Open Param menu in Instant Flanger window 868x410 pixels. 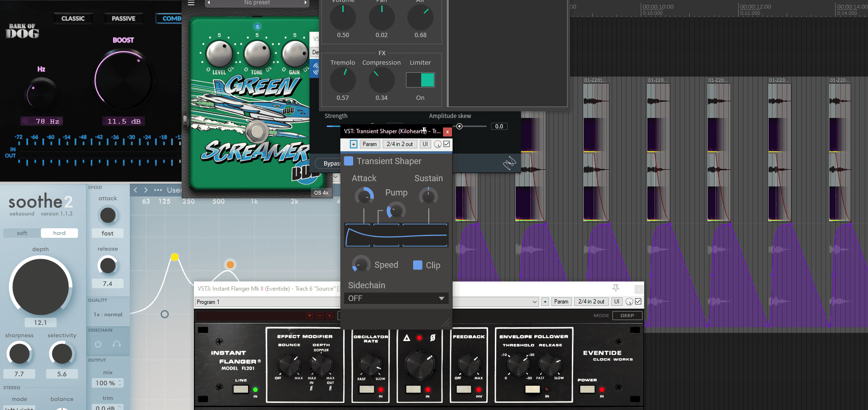coord(561,302)
